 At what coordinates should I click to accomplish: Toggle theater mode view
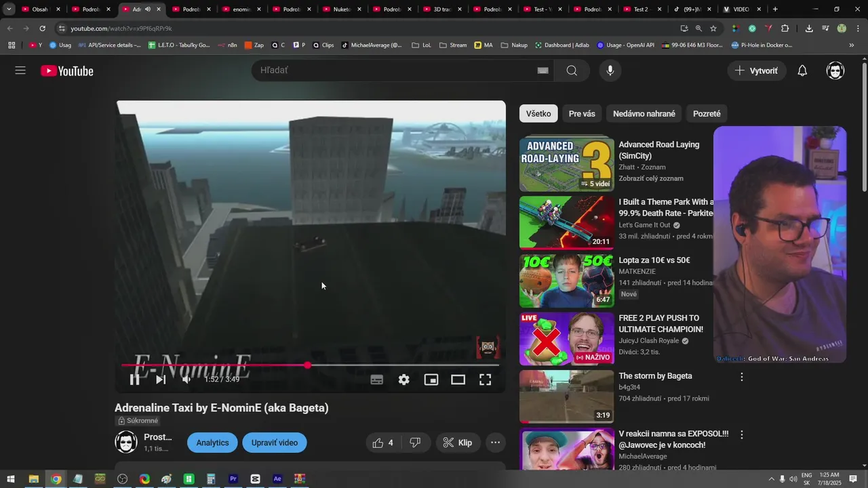tap(458, 380)
